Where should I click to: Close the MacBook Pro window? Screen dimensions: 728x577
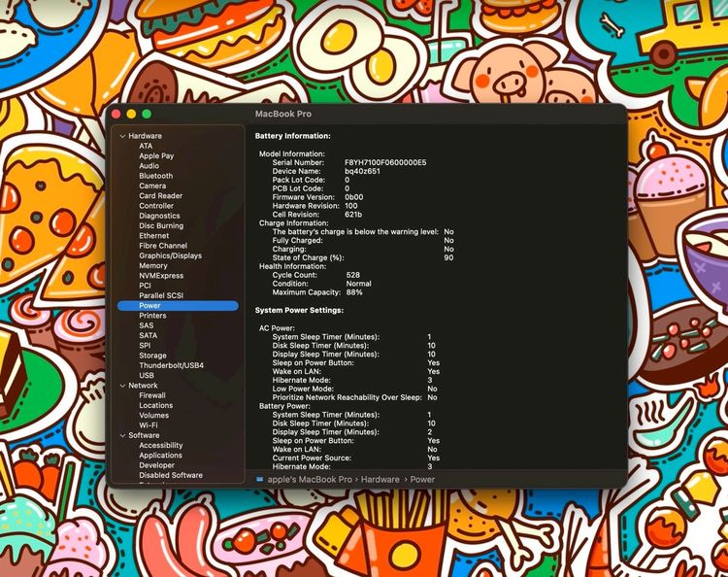(x=116, y=114)
